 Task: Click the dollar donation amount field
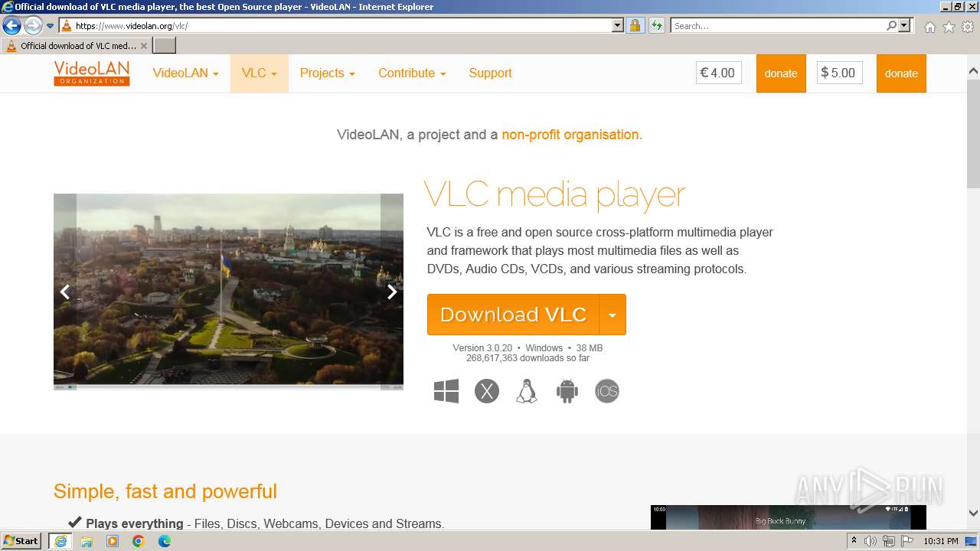click(839, 73)
